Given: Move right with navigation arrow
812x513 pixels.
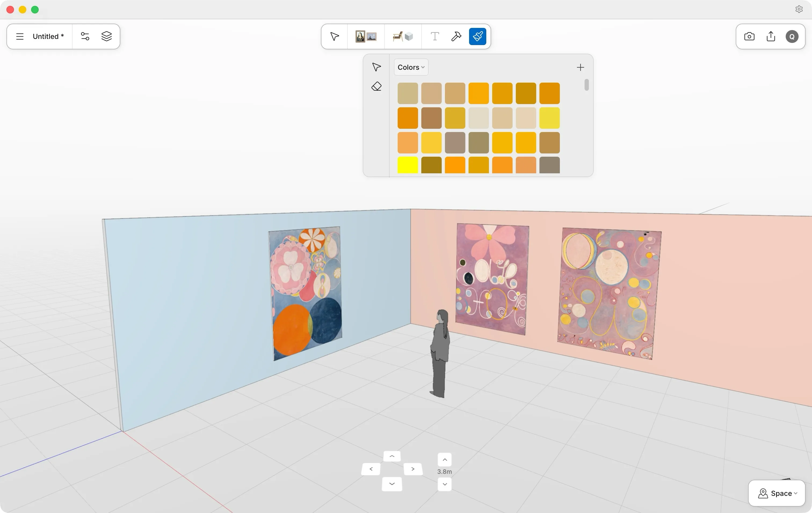Looking at the screenshot, I should pyautogui.click(x=413, y=469).
